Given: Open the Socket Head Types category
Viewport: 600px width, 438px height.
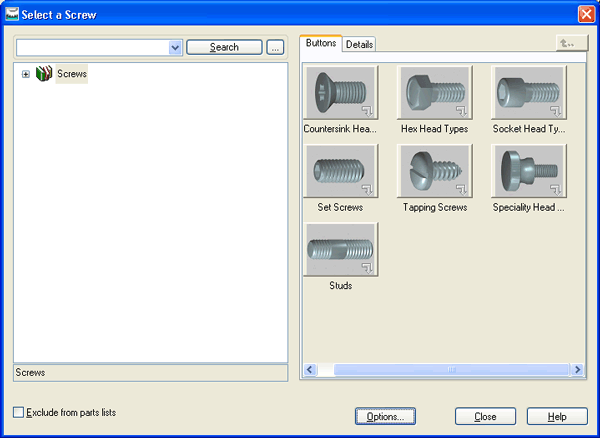Looking at the screenshot, I should click(x=529, y=93).
